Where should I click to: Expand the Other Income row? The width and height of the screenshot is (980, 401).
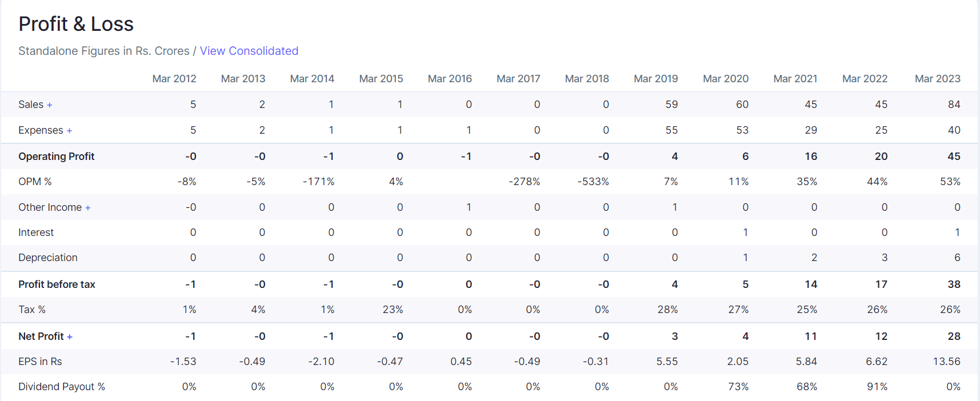pos(88,208)
